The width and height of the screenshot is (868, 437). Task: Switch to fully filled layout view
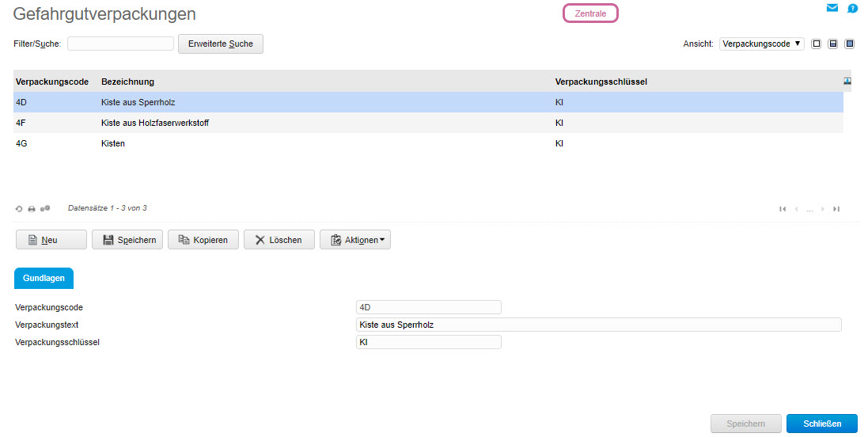850,44
